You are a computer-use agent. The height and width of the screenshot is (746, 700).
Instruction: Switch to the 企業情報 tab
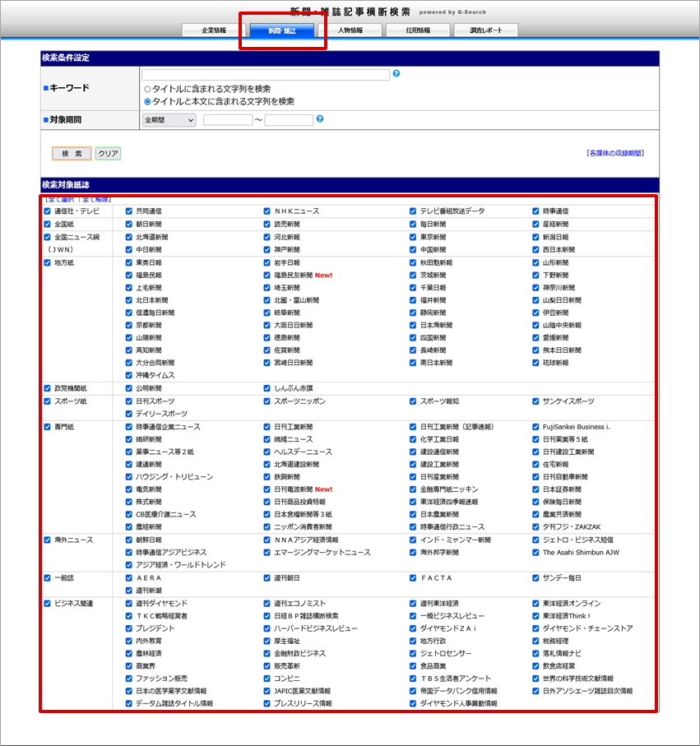click(x=214, y=30)
